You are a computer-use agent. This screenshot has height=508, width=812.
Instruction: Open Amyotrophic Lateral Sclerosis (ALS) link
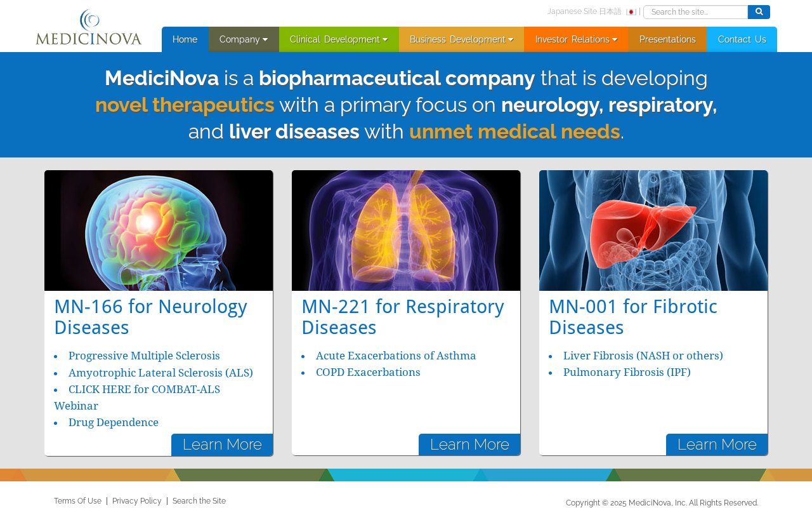[160, 373]
